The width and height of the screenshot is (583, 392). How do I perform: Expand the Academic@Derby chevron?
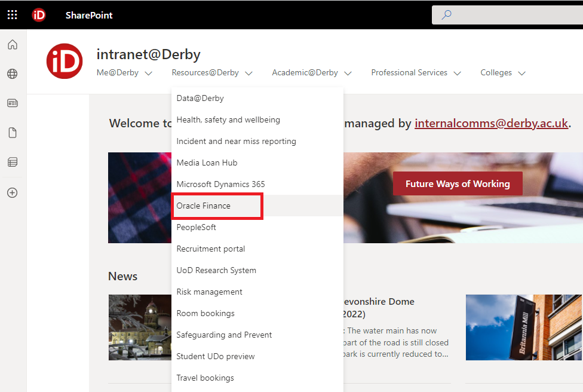[348, 73]
